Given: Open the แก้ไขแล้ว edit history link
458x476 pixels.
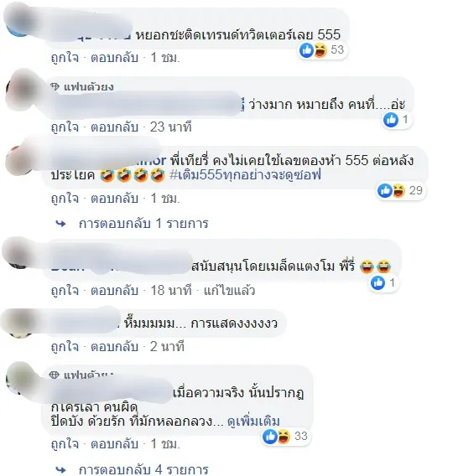Looking at the screenshot, I should [x=229, y=291].
